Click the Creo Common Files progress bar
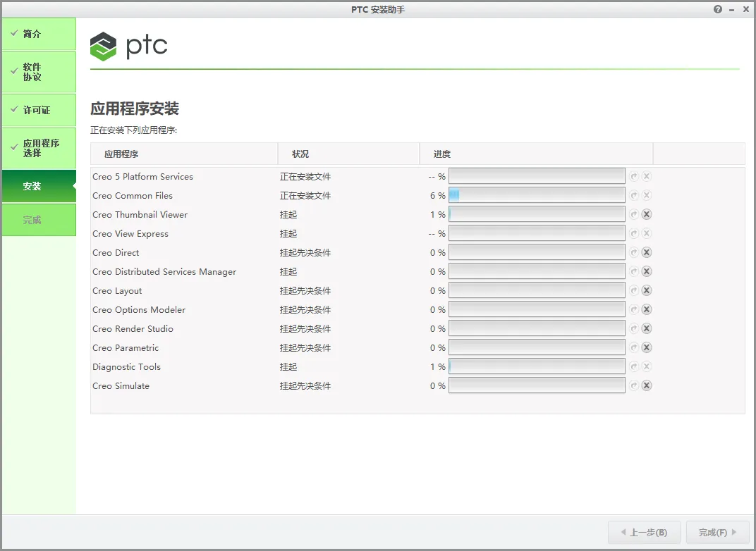The image size is (756, 551). pos(537,195)
